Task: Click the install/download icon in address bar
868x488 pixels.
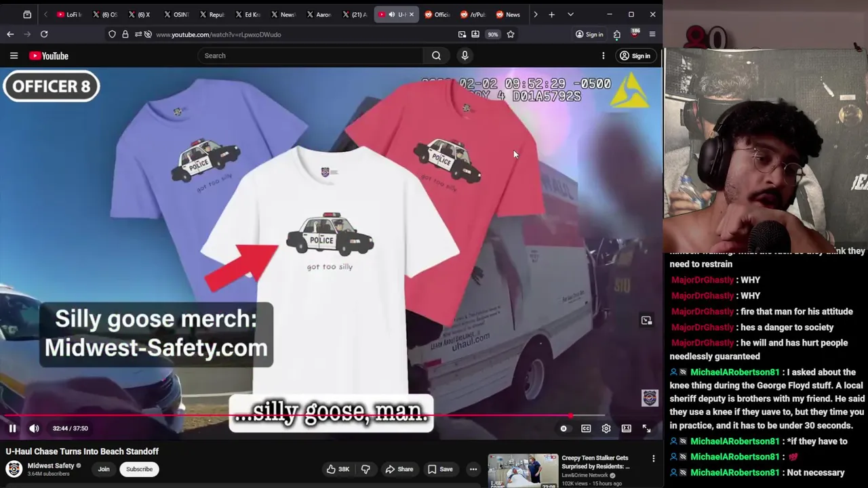Action: [x=475, y=35]
